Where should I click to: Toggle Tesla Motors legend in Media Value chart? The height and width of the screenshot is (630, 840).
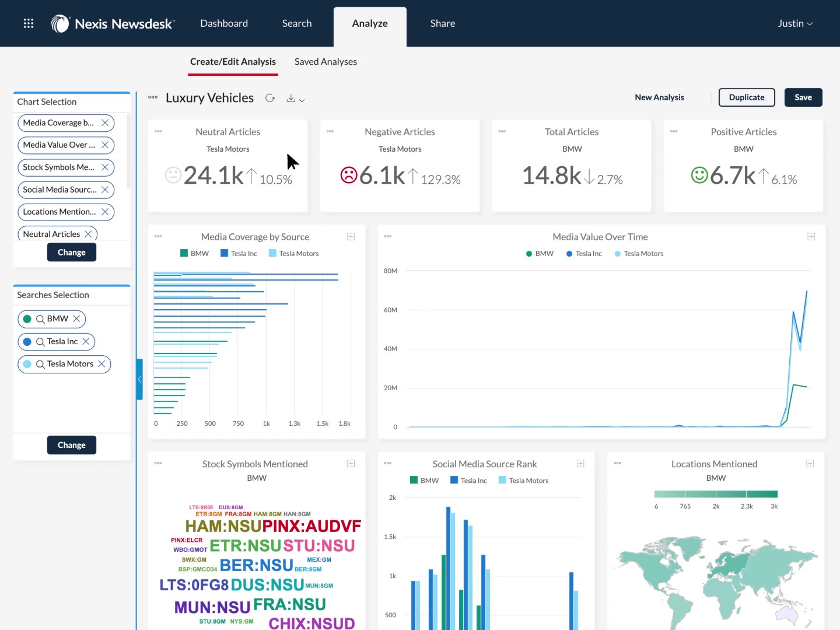tap(639, 253)
